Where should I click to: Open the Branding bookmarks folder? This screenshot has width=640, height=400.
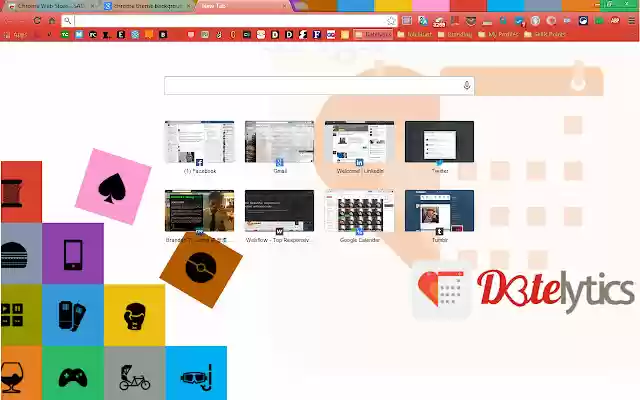[455, 35]
